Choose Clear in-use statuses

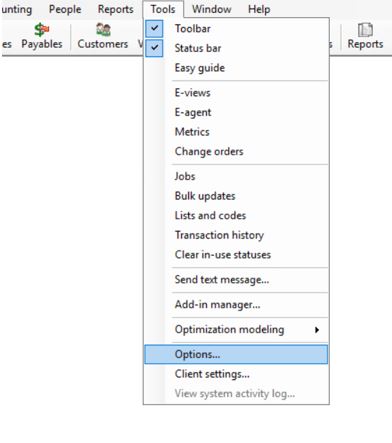236,255
